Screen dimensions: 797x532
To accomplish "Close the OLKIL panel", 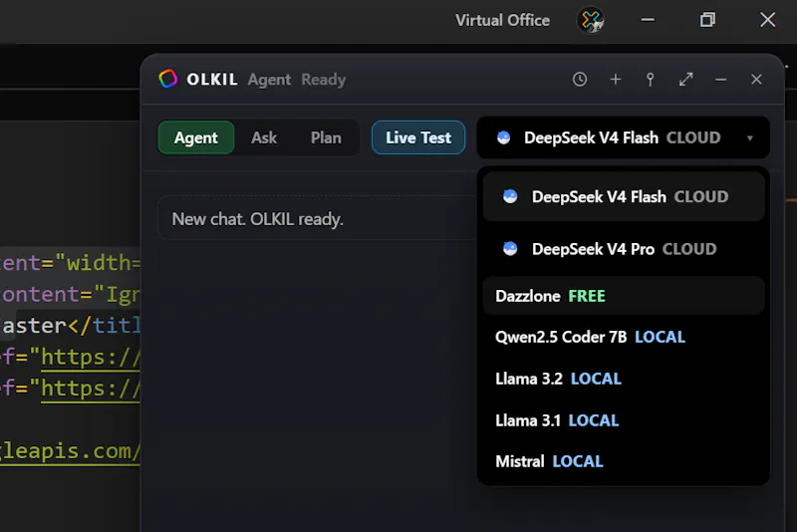I will click(x=756, y=80).
